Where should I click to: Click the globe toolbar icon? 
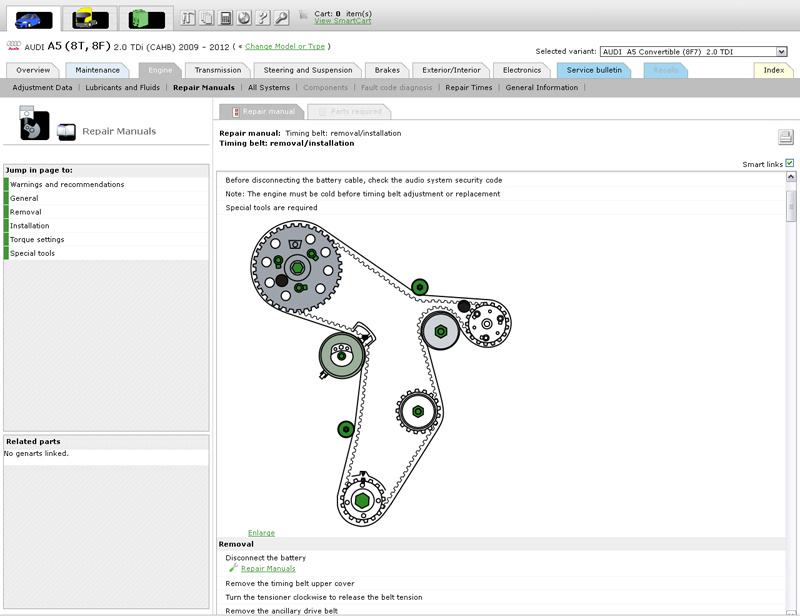click(244, 18)
